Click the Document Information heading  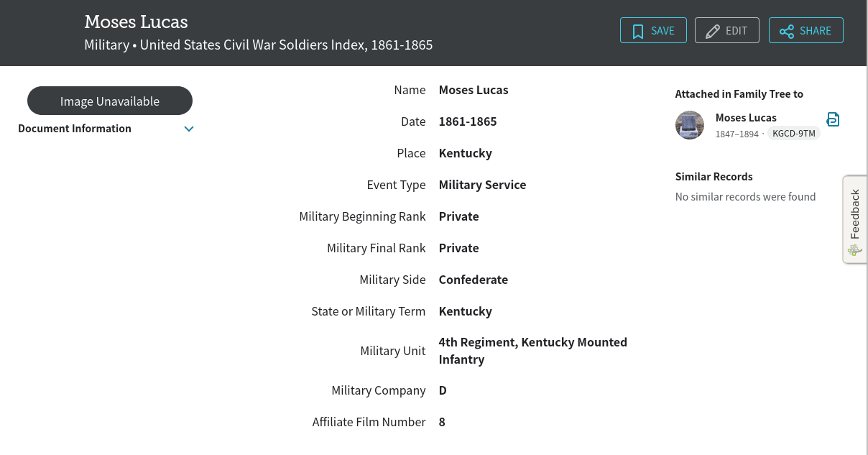click(x=75, y=129)
